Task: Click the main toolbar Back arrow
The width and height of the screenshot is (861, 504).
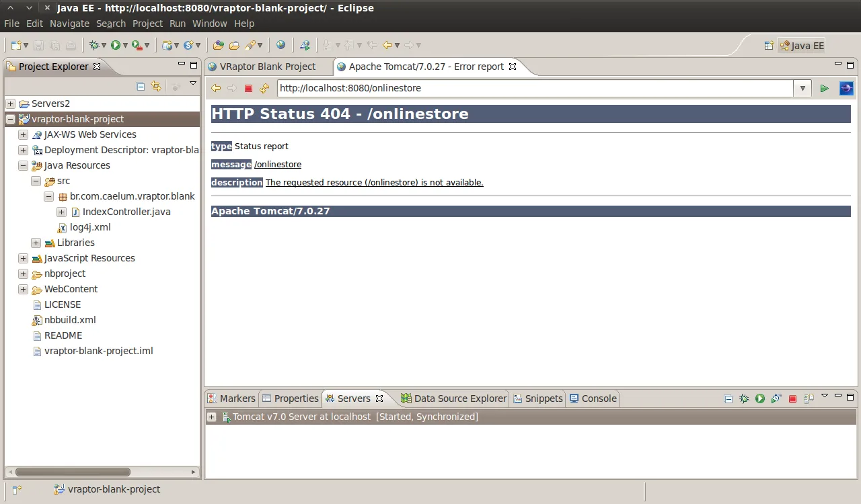Action: pos(387,45)
